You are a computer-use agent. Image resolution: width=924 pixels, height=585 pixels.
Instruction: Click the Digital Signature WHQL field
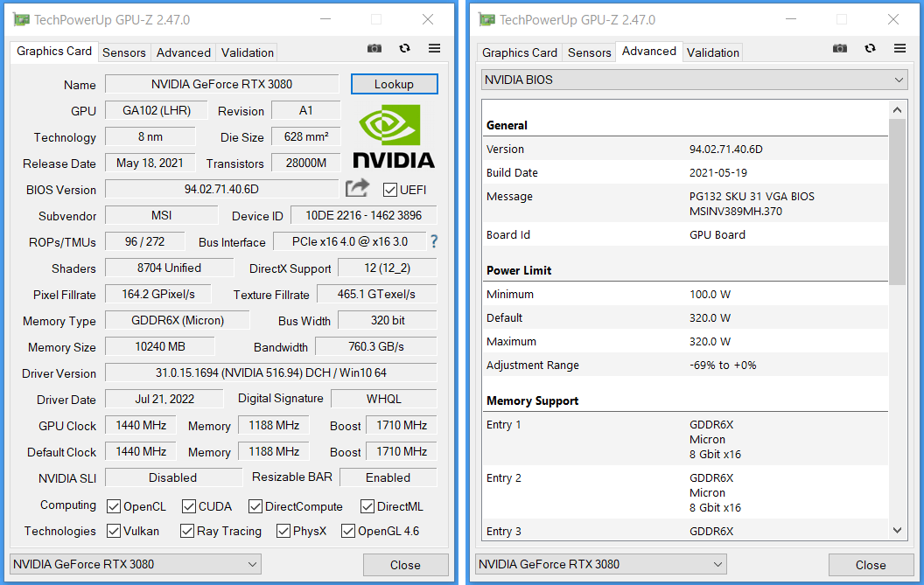tap(383, 399)
